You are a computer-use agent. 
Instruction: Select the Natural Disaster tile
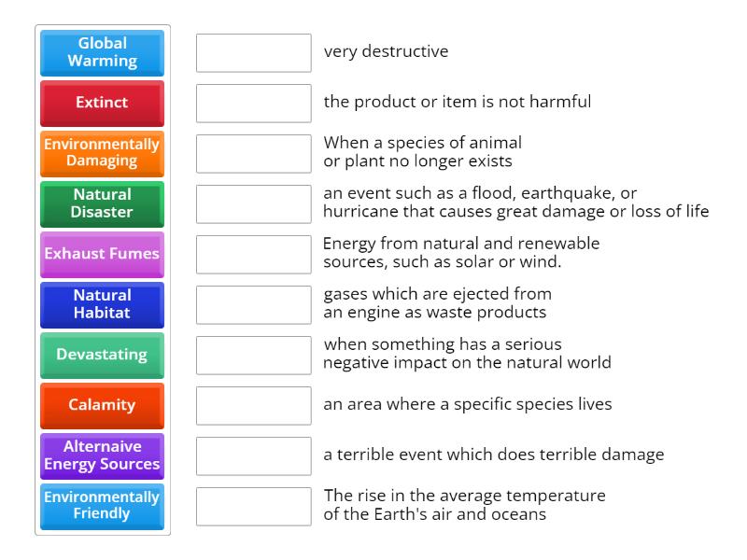coord(102,204)
